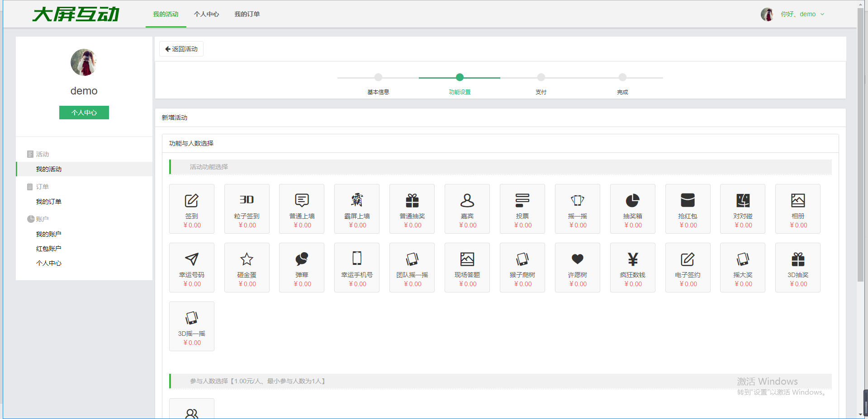Open 红包账户 in the sidebar
Viewport: 868px width, 419px height.
tap(48, 249)
